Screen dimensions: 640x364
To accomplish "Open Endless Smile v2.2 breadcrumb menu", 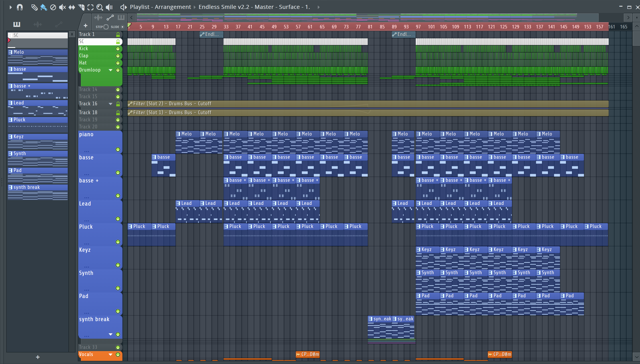I will tap(254, 7).
